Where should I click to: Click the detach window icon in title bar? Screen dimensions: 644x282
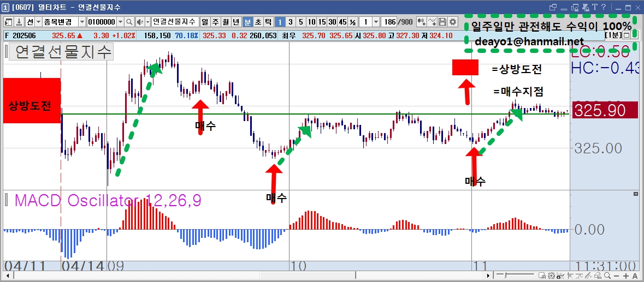pos(553,8)
